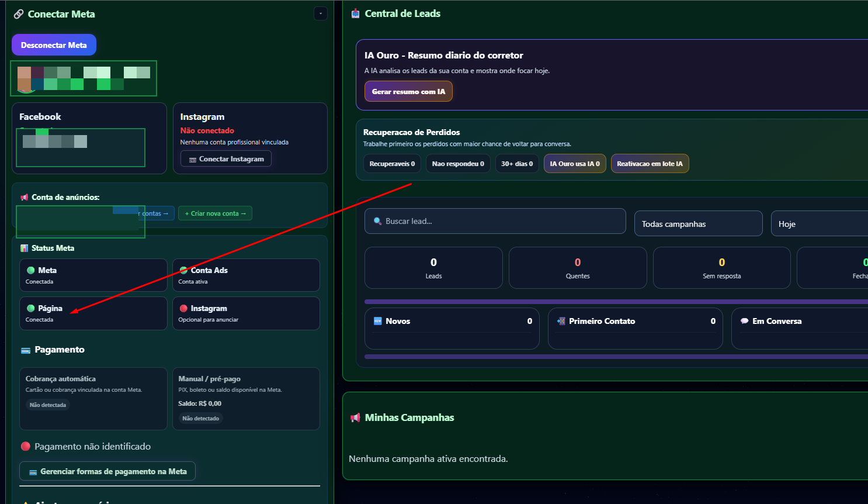Screen dimensions: 868x504
Task: Click the link chain icon beside Conectar Meta
Action: [x=19, y=14]
